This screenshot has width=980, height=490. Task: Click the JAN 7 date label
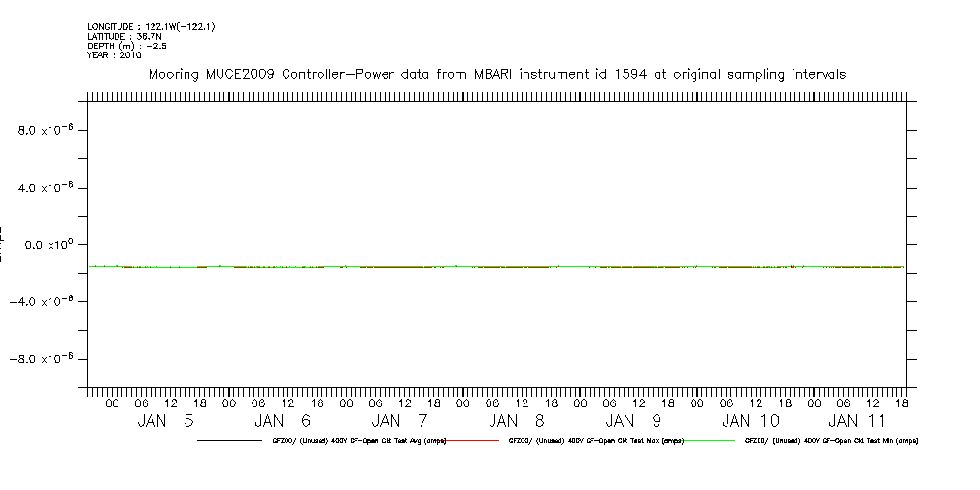pos(399,421)
